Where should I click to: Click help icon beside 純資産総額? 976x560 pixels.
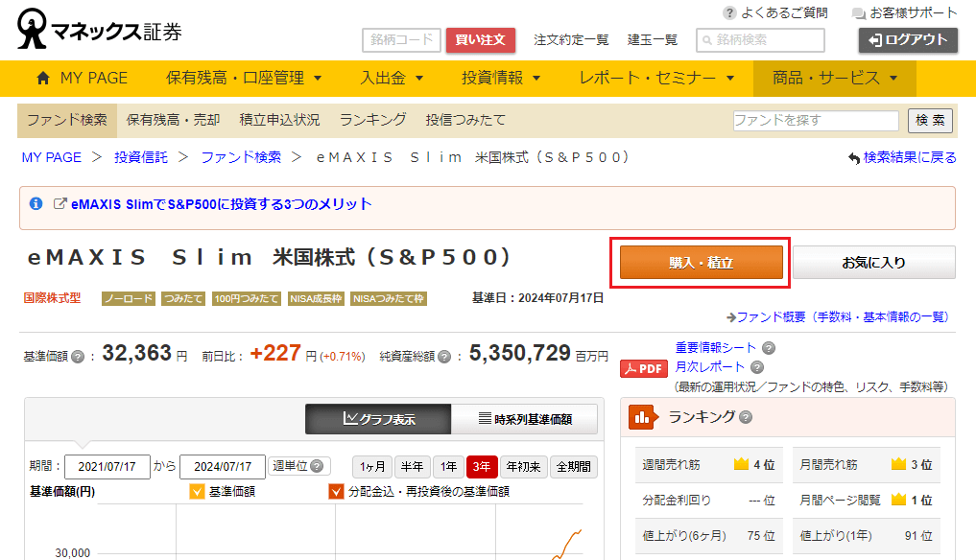[x=444, y=357]
